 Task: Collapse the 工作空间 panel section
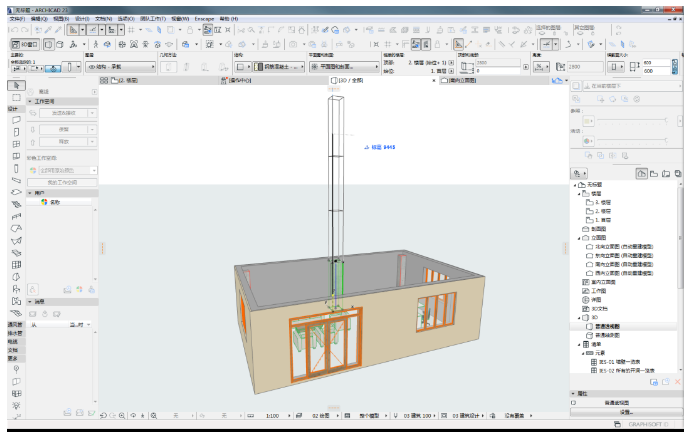click(30, 102)
